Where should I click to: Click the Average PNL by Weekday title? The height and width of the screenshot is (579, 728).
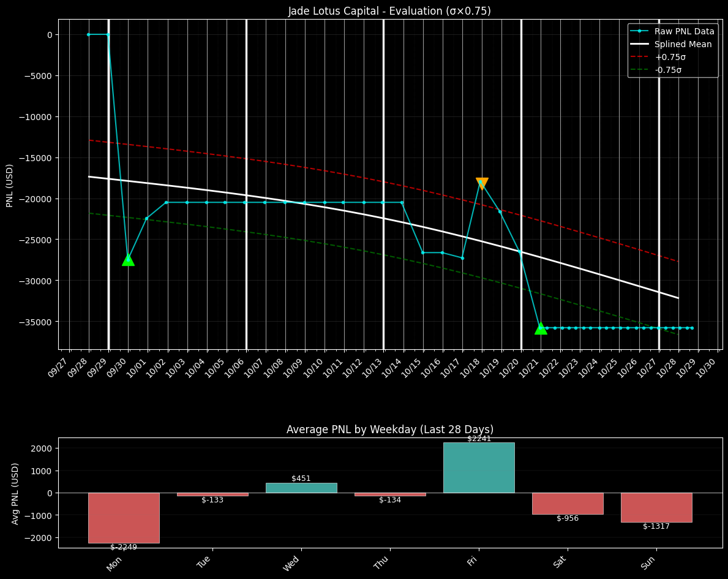389,430
